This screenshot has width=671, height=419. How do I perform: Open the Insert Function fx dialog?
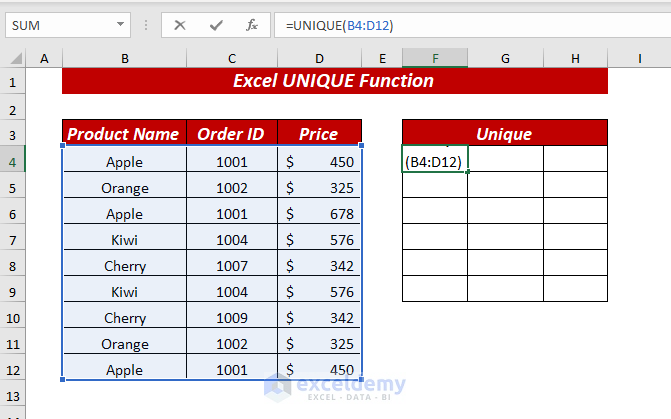tap(252, 26)
